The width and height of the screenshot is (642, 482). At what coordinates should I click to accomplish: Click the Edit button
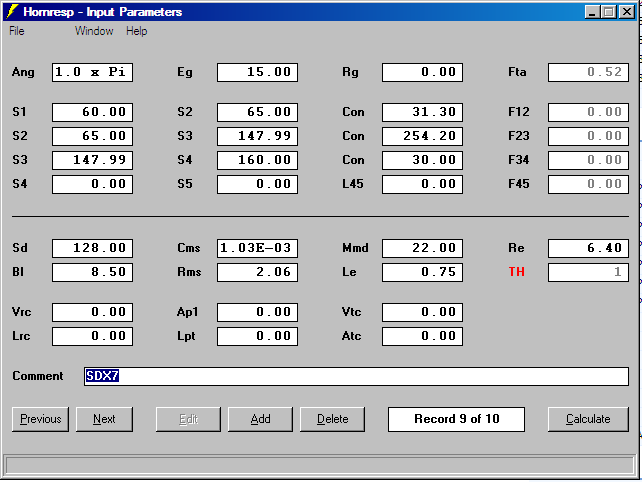[188, 419]
